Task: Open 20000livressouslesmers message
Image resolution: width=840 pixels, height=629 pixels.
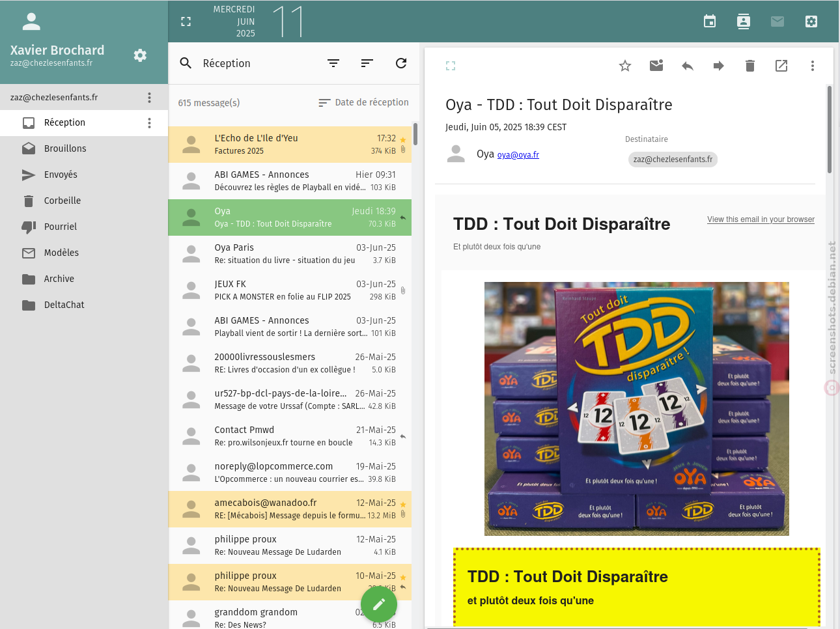Action: tap(290, 363)
